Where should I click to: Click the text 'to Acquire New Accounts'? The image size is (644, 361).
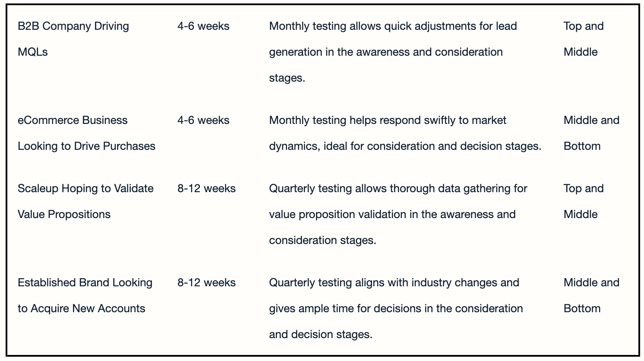81,309
